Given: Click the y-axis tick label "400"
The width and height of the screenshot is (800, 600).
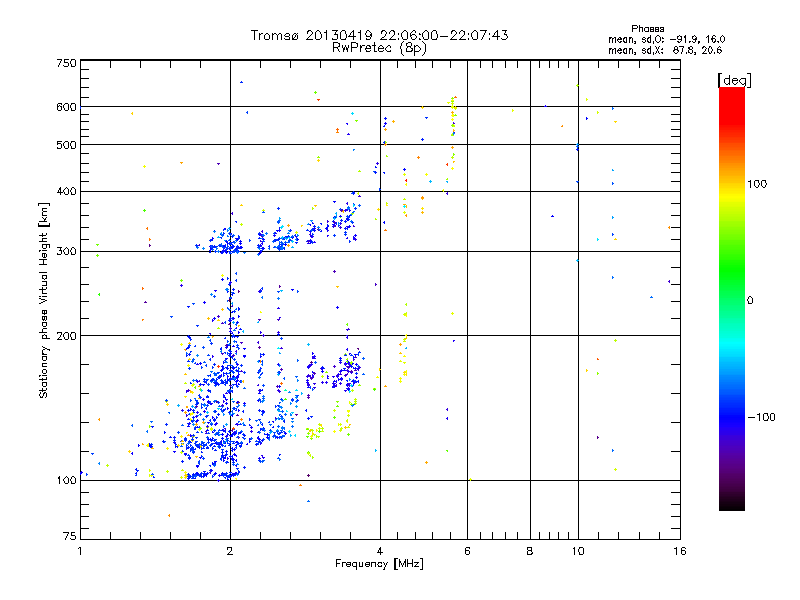Looking at the screenshot, I should pyautogui.click(x=66, y=192).
